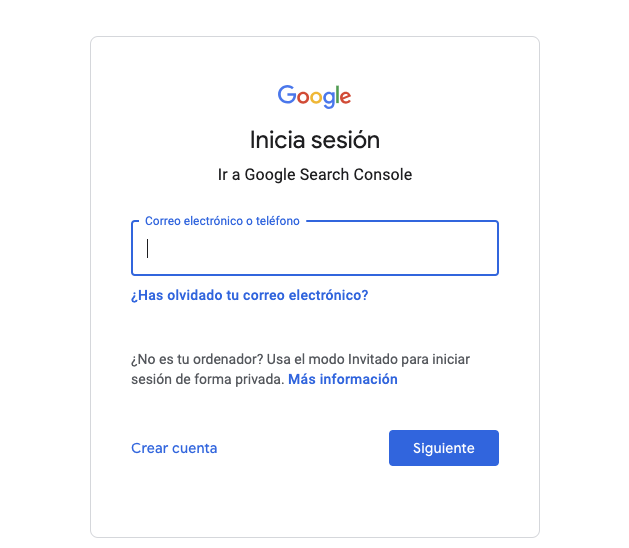Click the blue capital G in logo
The image size is (629, 548).
287,95
